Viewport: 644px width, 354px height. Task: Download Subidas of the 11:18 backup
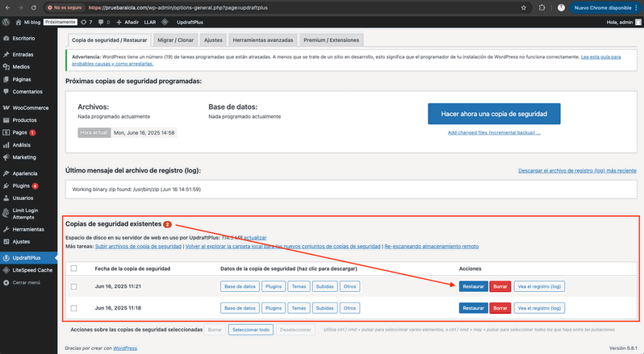(325, 308)
